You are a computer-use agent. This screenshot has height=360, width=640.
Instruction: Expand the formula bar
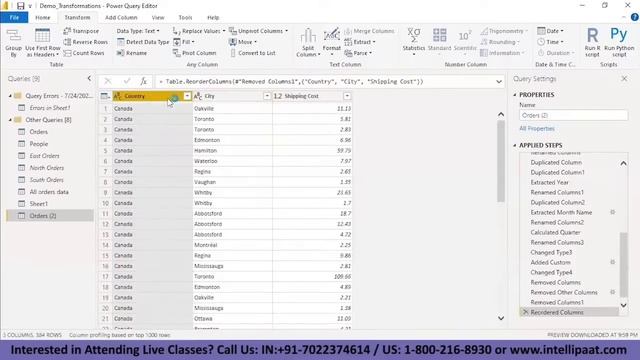[499, 82]
